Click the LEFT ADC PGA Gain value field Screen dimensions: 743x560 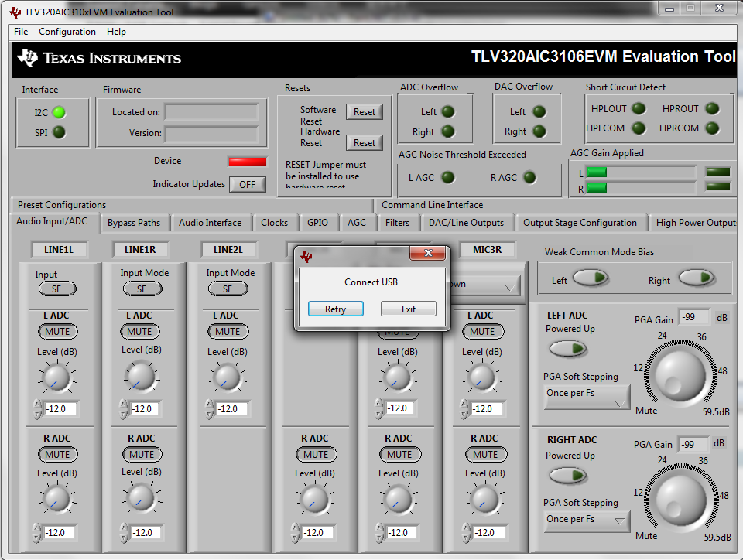click(x=695, y=317)
